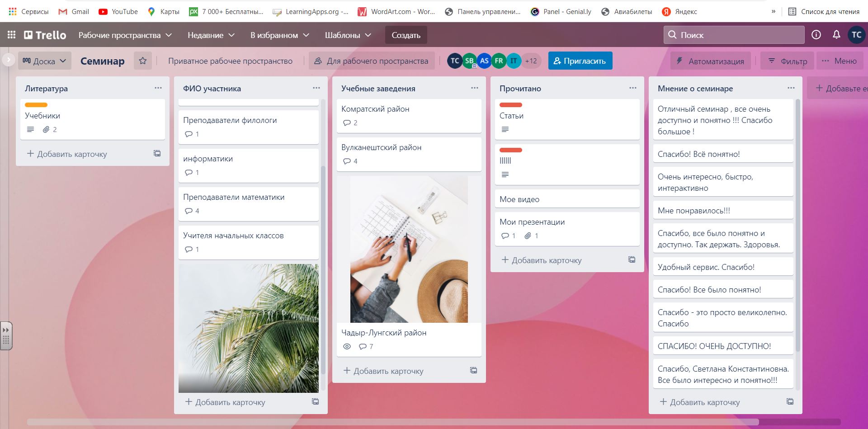Open the Автоматизация button
Image resolution: width=868 pixels, height=429 pixels.
point(711,61)
